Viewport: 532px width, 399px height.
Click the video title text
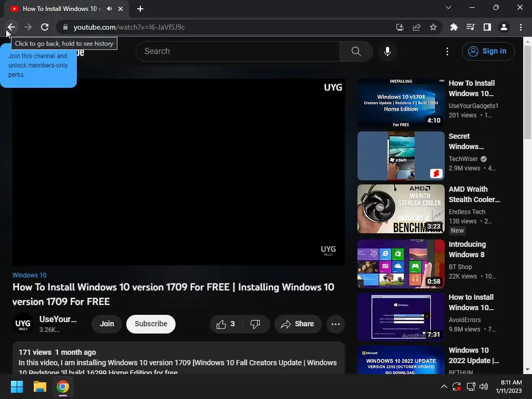[174, 294]
